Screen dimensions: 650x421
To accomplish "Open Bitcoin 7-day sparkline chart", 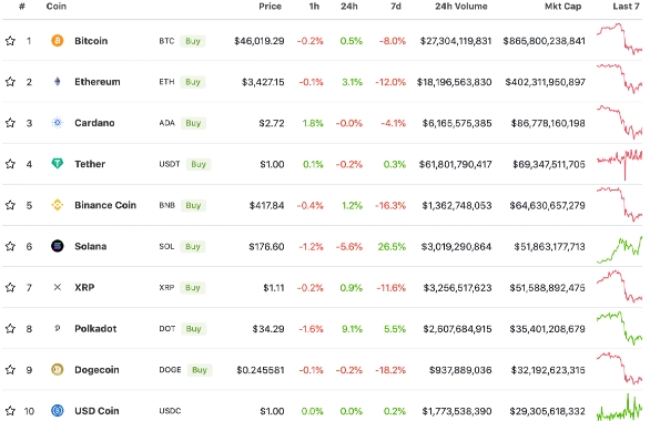I will (619, 39).
